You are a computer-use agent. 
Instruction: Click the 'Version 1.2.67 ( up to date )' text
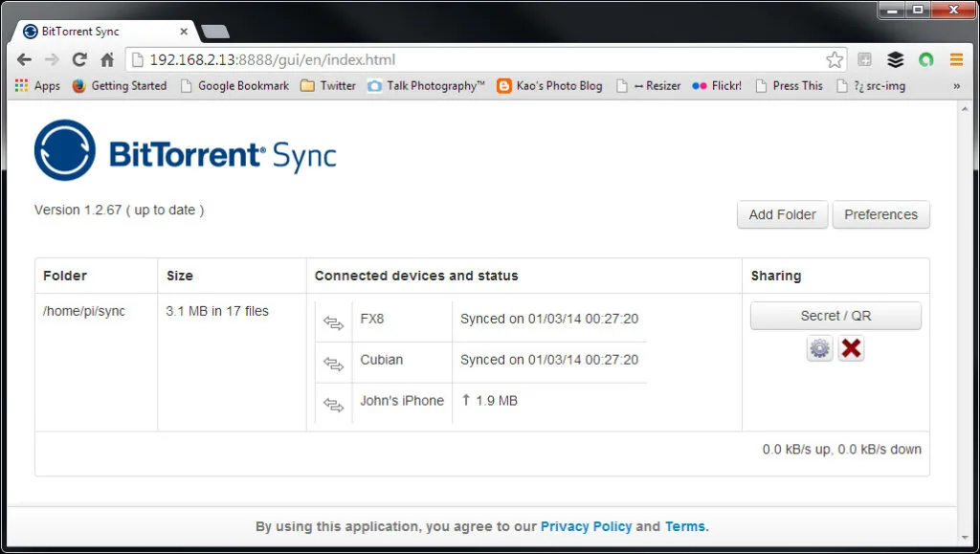[x=120, y=210]
